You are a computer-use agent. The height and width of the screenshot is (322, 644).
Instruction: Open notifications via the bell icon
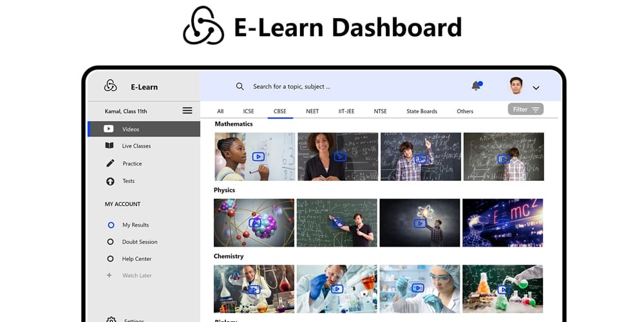coord(476,86)
